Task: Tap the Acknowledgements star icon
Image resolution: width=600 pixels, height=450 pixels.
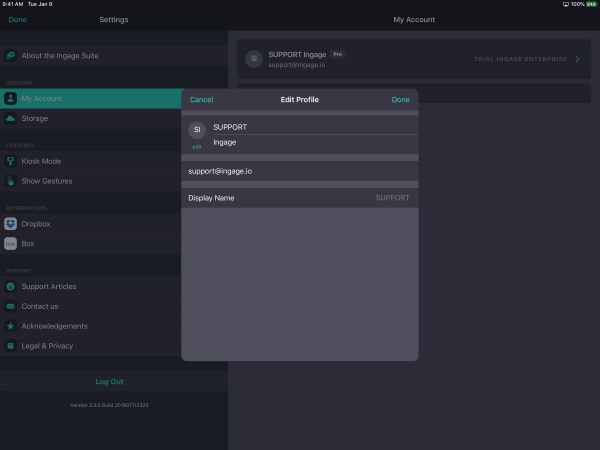Action: (10, 326)
